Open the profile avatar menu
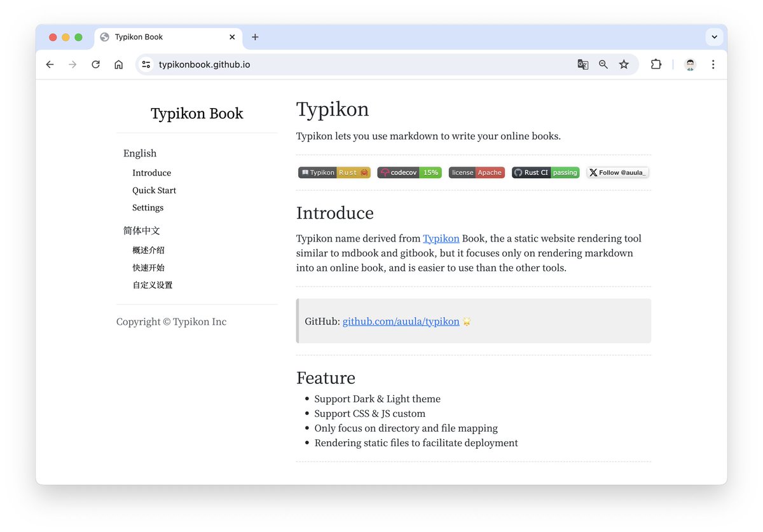 click(690, 64)
